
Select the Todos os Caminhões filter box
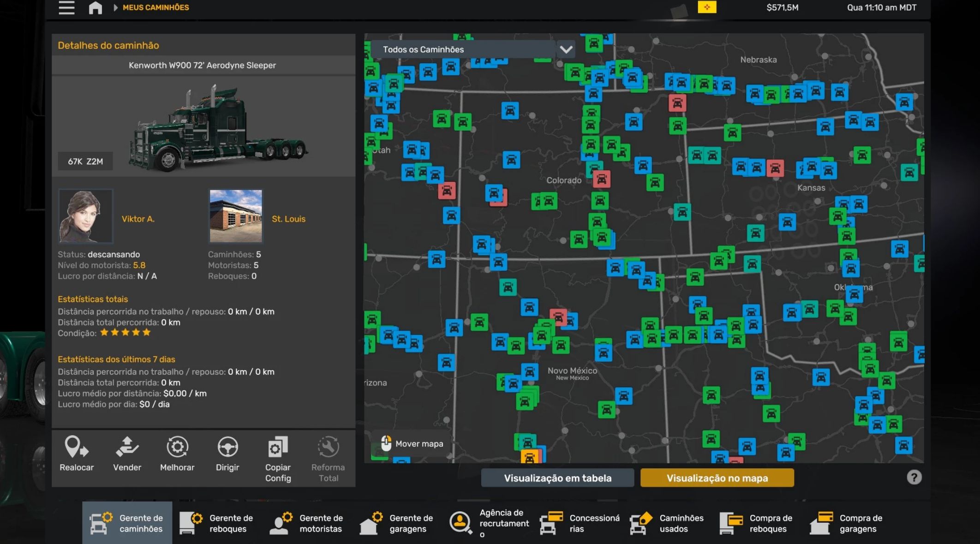[x=461, y=49]
